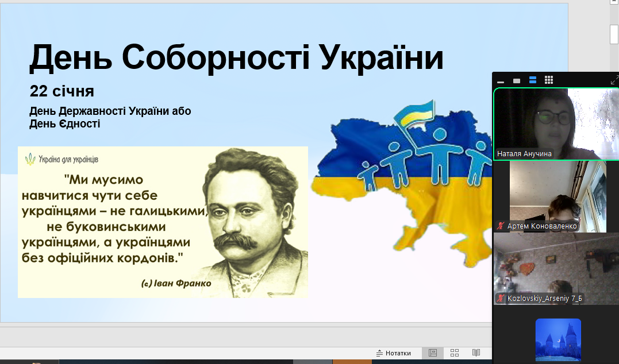Switch to Reading view

(x=476, y=353)
